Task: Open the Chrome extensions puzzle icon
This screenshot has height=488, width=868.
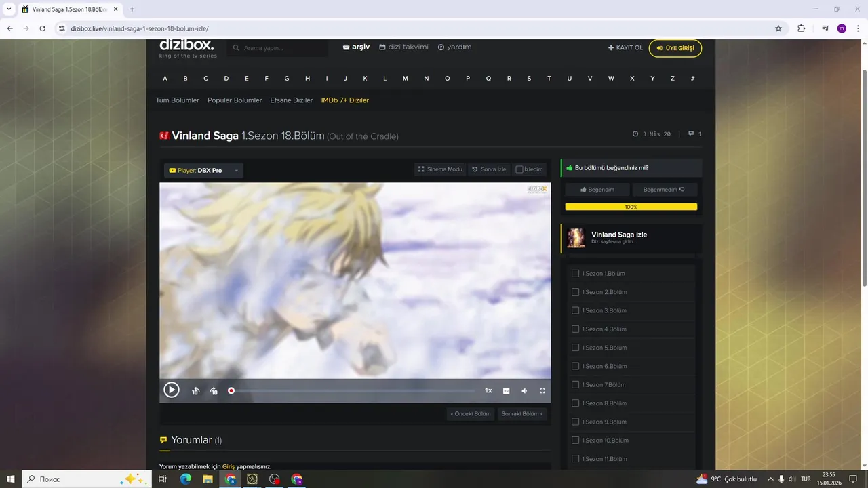Action: click(x=802, y=28)
